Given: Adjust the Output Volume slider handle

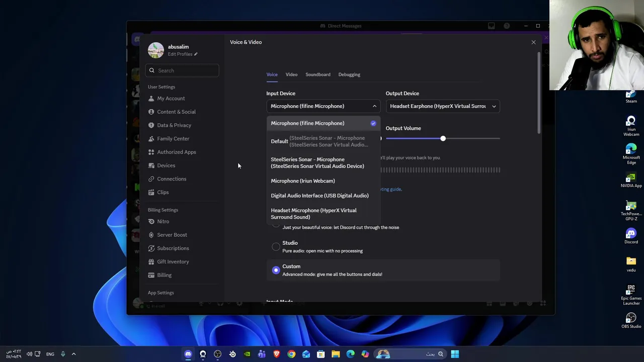Looking at the screenshot, I should pos(443,138).
